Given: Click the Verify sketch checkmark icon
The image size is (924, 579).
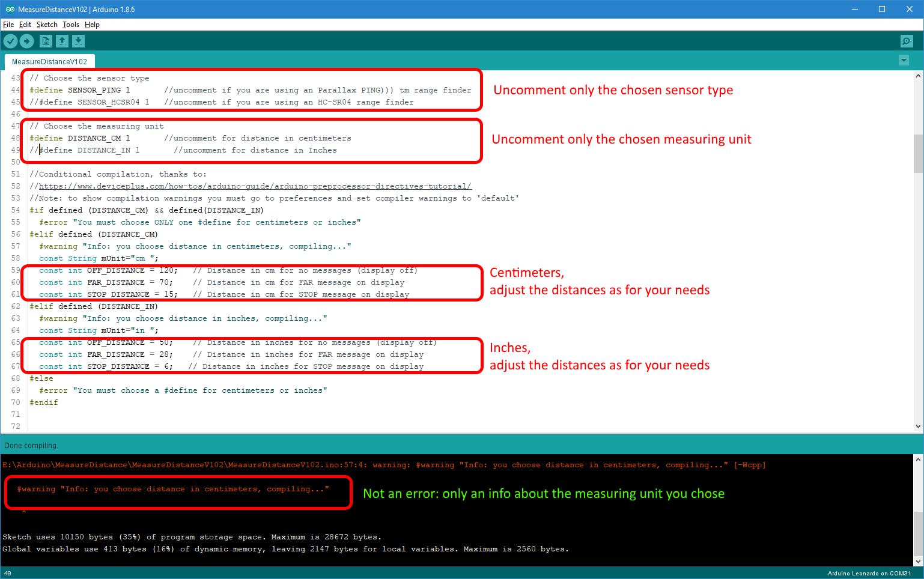Looking at the screenshot, I should point(11,41).
